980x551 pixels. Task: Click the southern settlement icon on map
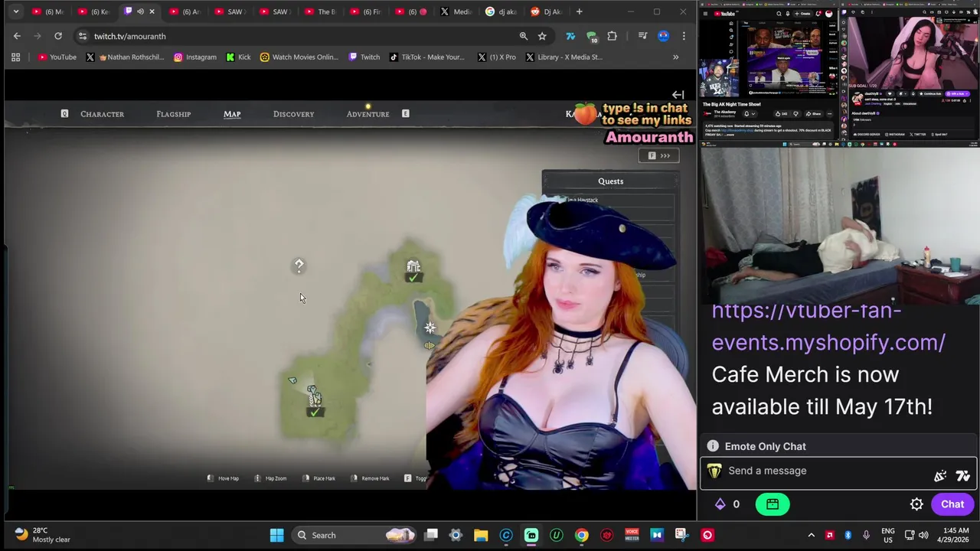314,396
